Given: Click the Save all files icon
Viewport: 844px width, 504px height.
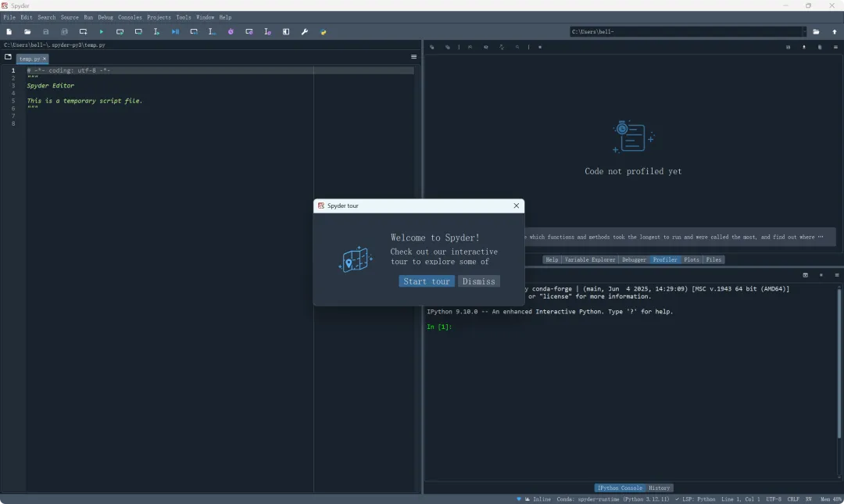Looking at the screenshot, I should (x=65, y=32).
